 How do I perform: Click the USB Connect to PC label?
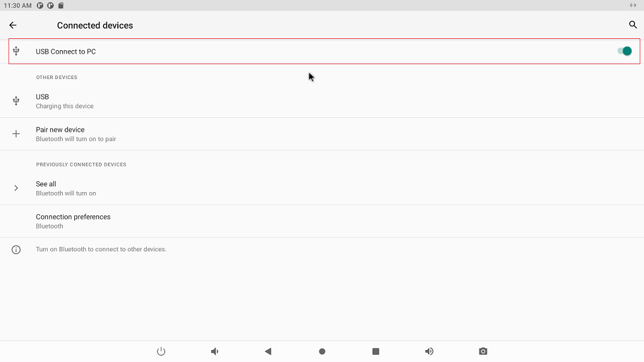(x=66, y=51)
